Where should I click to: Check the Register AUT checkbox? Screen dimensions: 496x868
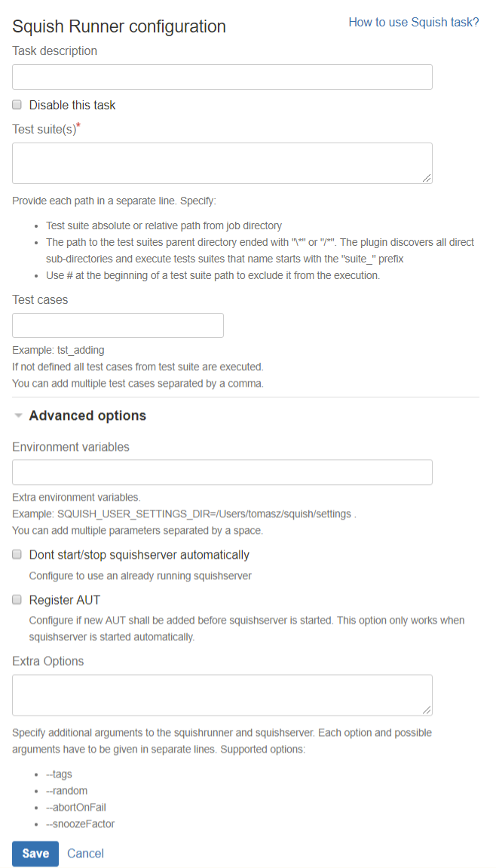17,600
